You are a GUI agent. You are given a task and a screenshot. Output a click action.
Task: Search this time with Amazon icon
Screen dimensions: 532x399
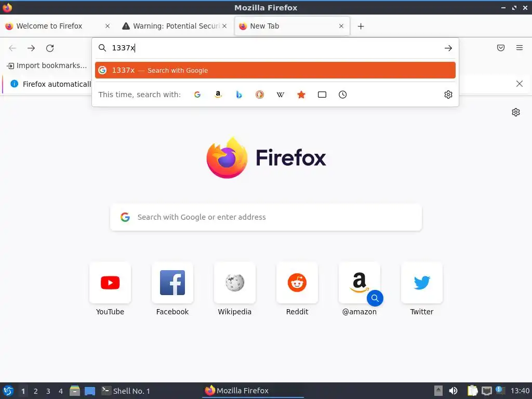[218, 95]
